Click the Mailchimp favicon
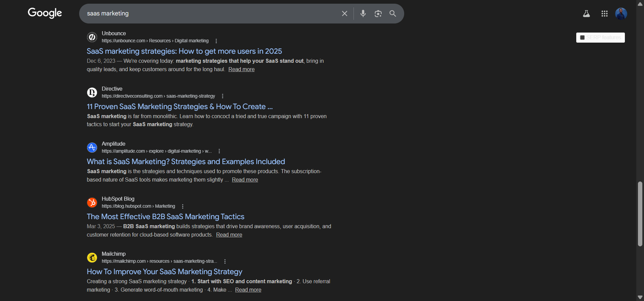This screenshot has width=644, height=301. pyautogui.click(x=92, y=257)
